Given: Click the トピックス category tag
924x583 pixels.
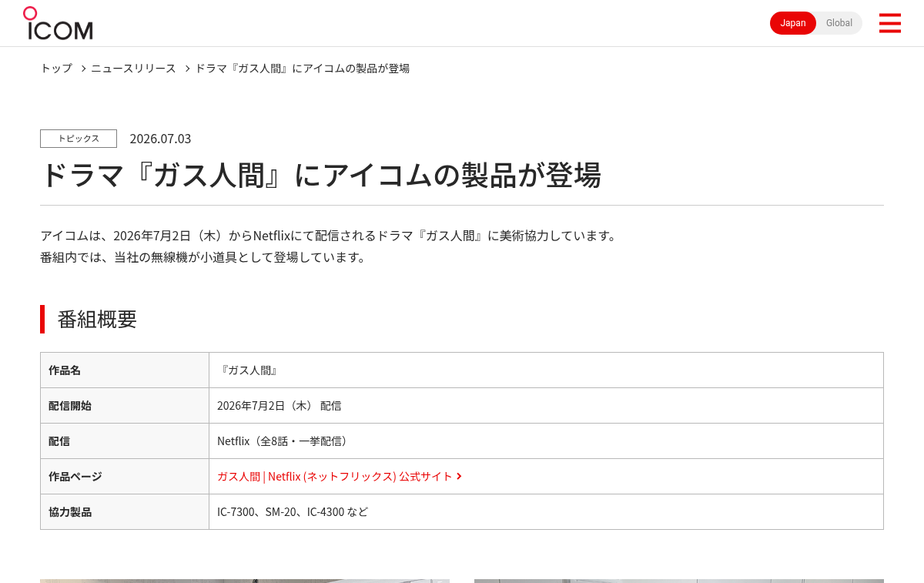Looking at the screenshot, I should 79,139.
